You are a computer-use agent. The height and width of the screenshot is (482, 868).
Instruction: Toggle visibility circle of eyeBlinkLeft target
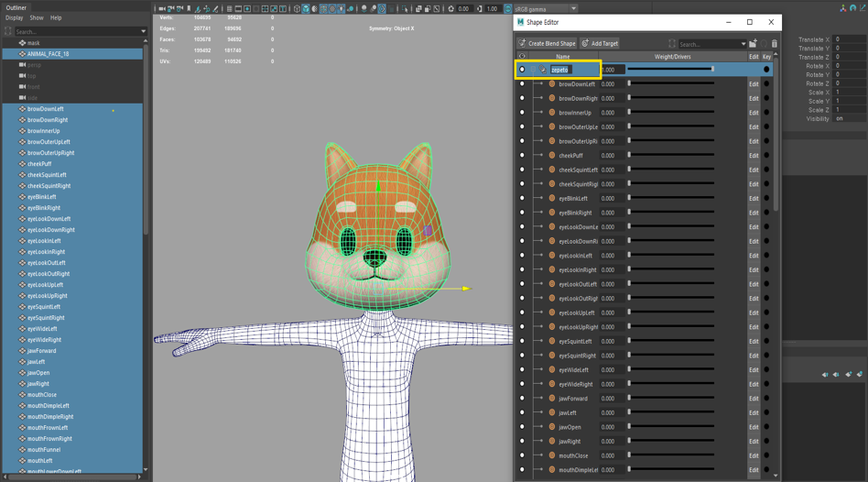[522, 198]
